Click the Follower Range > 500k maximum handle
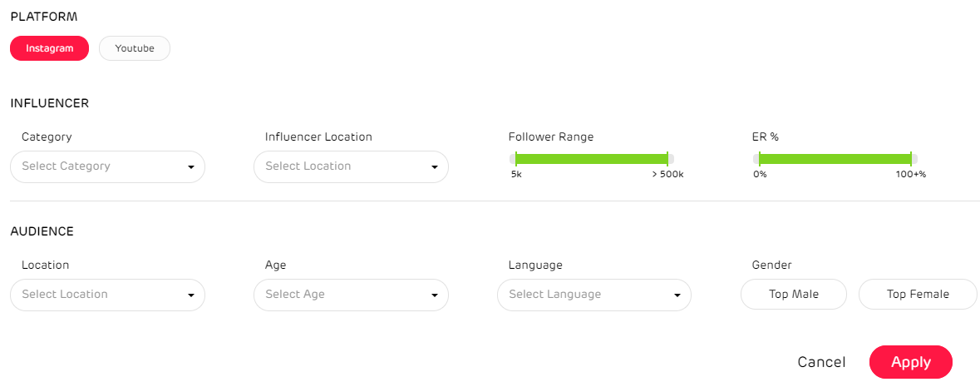Image resolution: width=980 pixels, height=387 pixels. pyautogui.click(x=667, y=158)
